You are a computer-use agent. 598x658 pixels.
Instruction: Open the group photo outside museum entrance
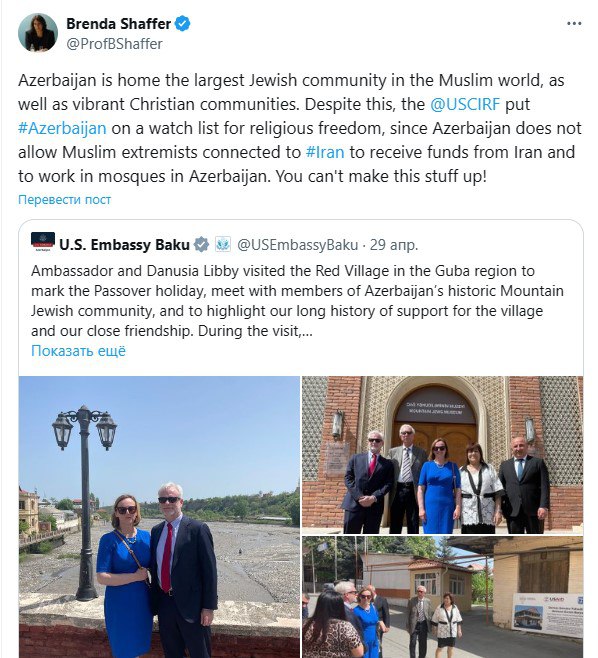coord(442,455)
